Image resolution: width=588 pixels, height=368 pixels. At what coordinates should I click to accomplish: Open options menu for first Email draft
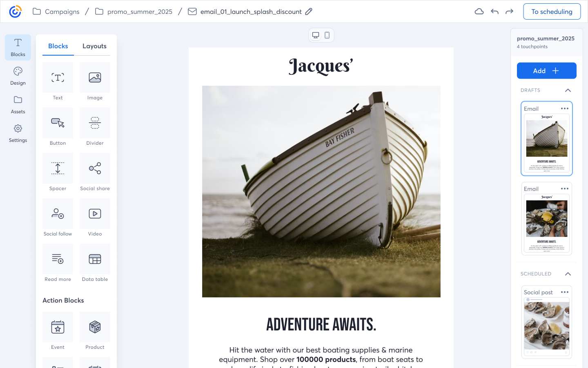click(x=565, y=109)
